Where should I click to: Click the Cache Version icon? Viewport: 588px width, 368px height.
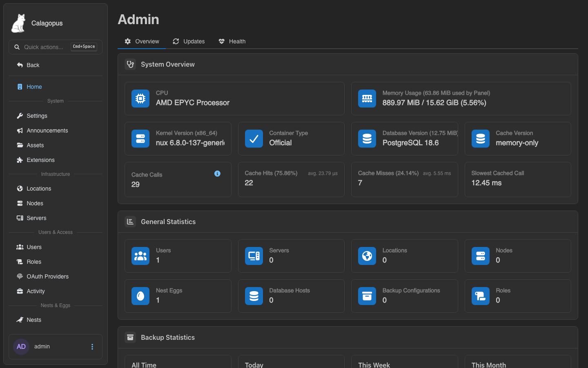pos(481,139)
